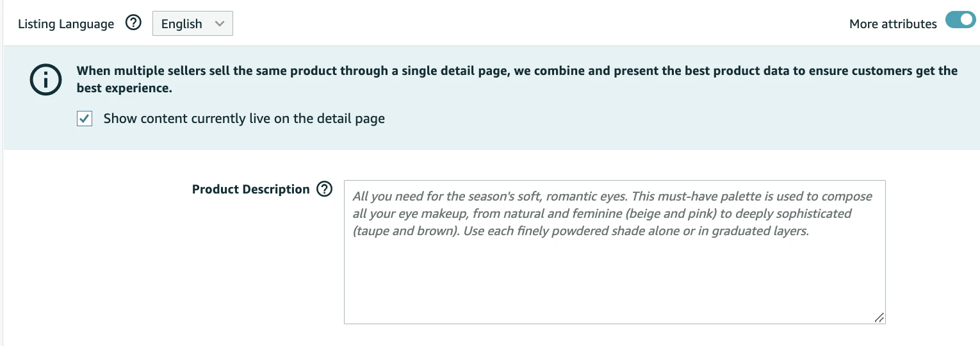The height and width of the screenshot is (346, 980).
Task: Click the bold 'When multiple sellers sell' notice text
Action: [x=517, y=70]
